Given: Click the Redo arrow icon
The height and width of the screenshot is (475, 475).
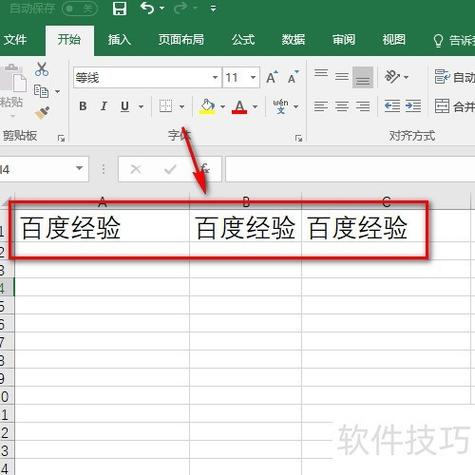Looking at the screenshot, I should pyautogui.click(x=181, y=8).
